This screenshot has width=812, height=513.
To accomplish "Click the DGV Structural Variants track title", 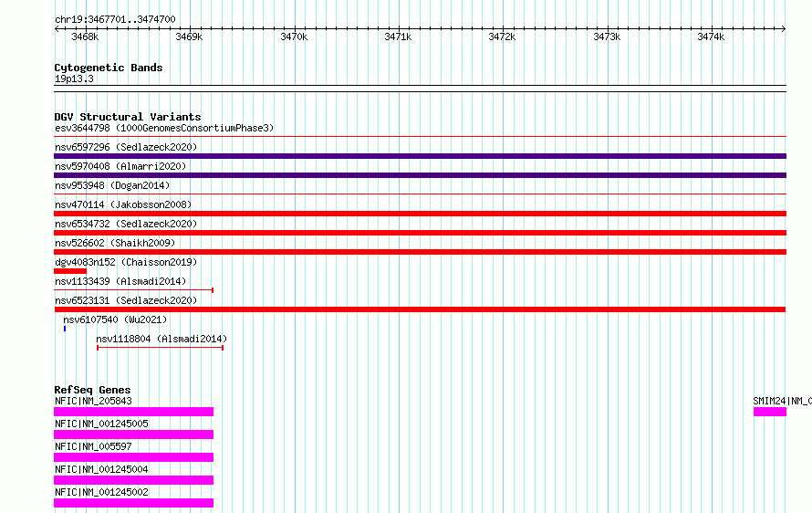I will [128, 117].
